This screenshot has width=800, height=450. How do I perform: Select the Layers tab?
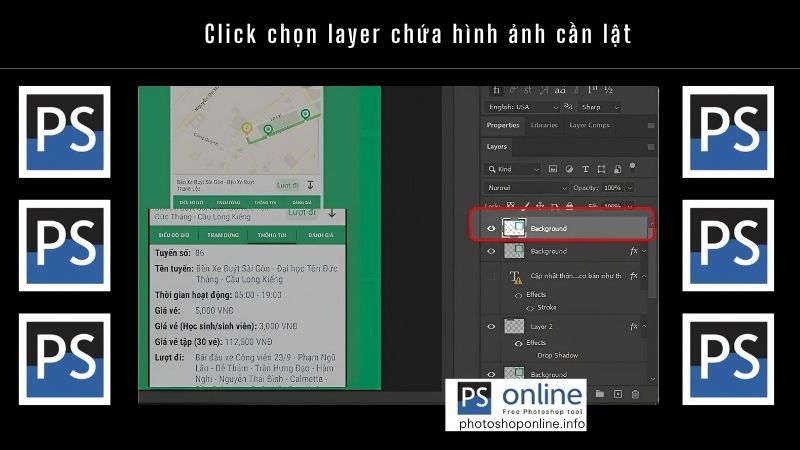coord(496,147)
